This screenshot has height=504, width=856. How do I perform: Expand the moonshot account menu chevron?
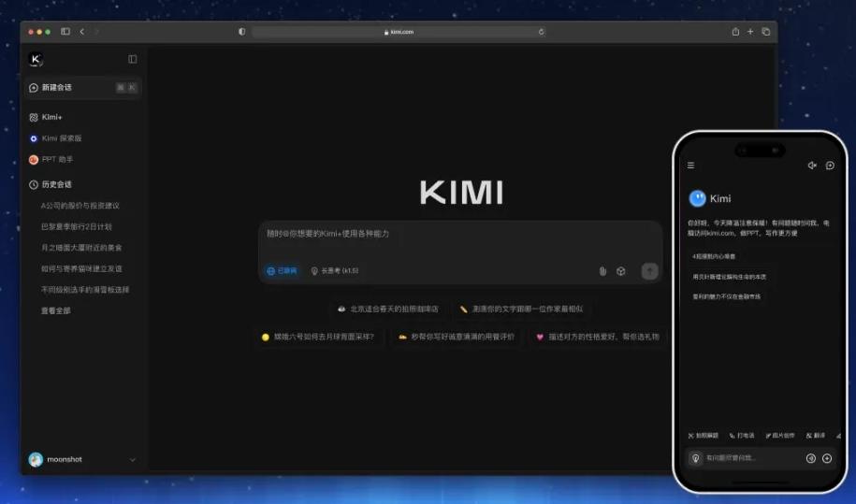coord(133,460)
